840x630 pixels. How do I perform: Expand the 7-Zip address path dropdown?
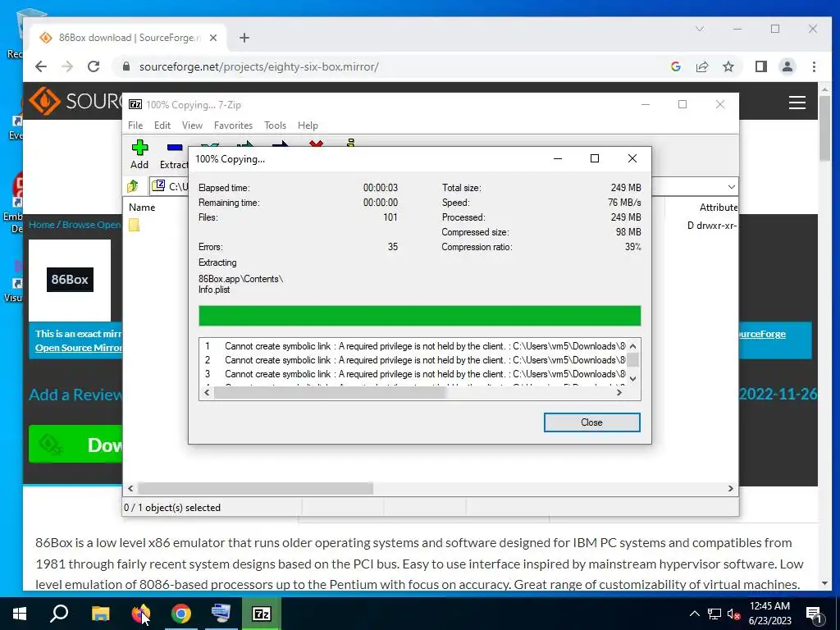[731, 186]
